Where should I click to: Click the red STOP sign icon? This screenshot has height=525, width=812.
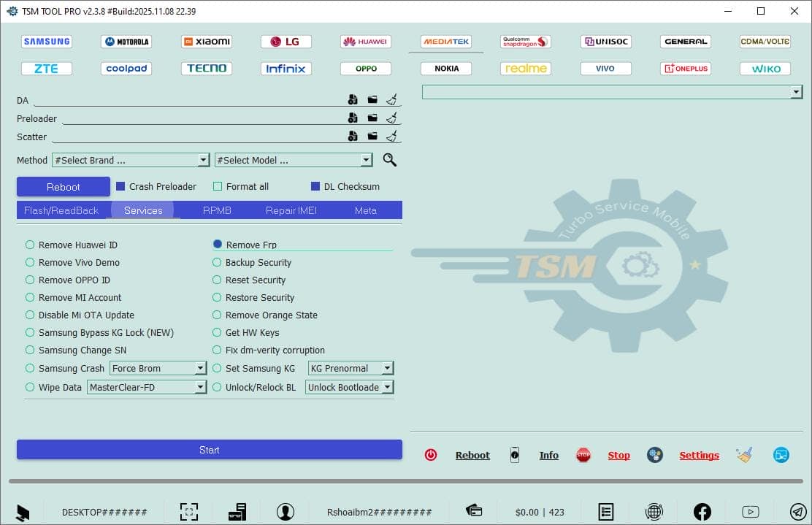pos(583,454)
